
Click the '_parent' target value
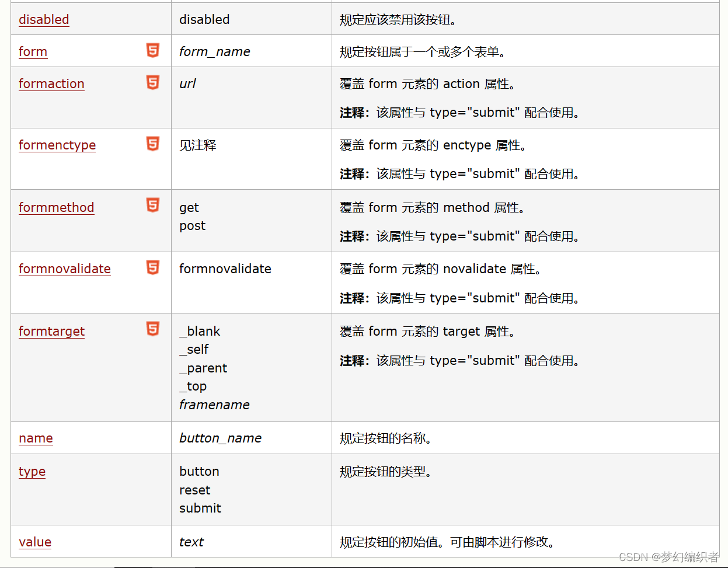[203, 368]
